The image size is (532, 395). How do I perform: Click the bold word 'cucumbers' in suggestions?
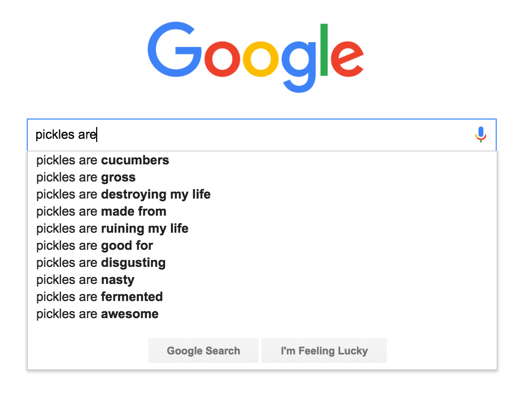(x=135, y=160)
